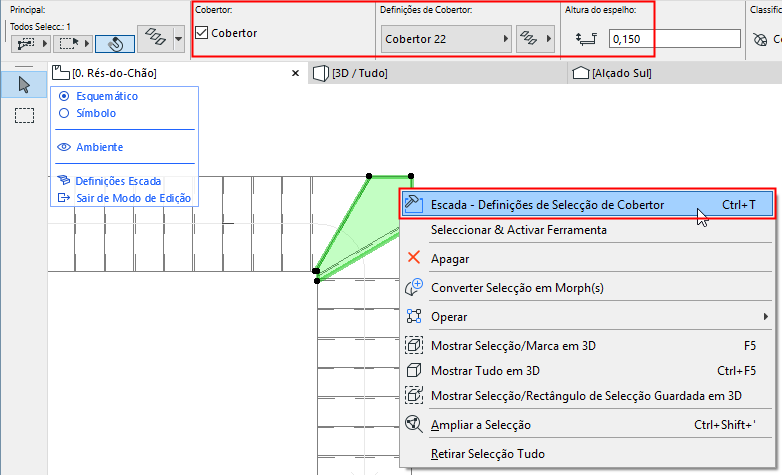Expand the Operar submenu arrow
Image resolution: width=782 pixels, height=475 pixels.
click(766, 316)
